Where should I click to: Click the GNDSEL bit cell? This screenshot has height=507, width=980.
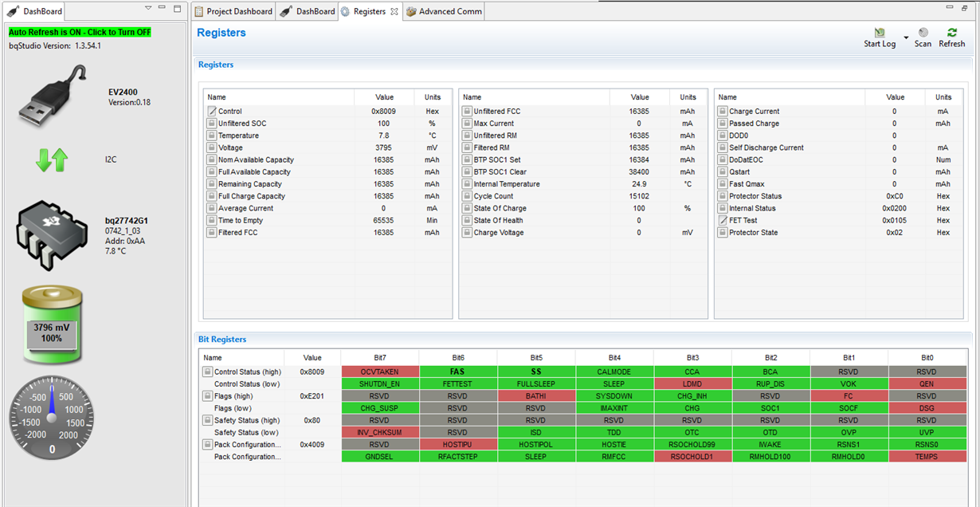[379, 457]
